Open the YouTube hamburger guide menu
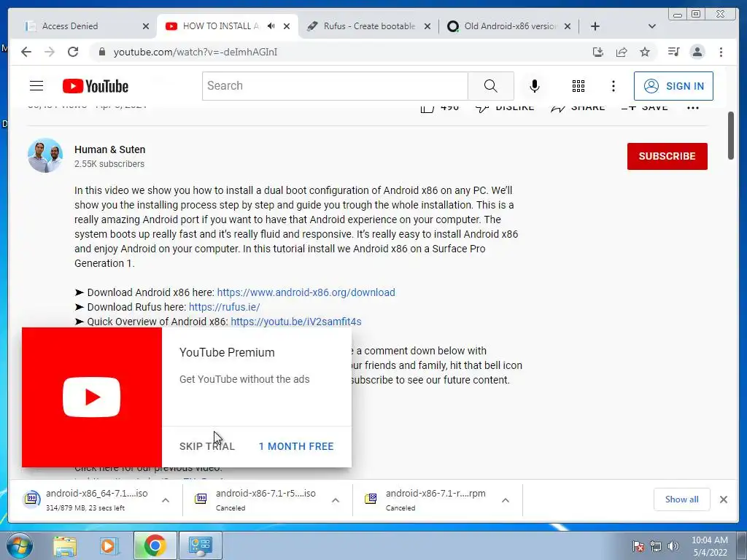This screenshot has width=747, height=560. click(x=36, y=86)
